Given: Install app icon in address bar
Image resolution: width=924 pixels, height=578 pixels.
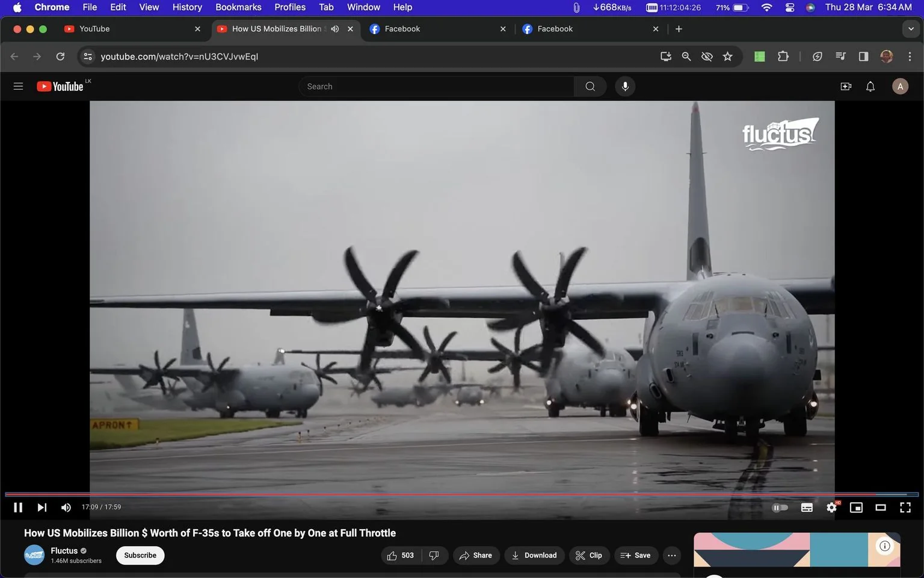Looking at the screenshot, I should (665, 57).
